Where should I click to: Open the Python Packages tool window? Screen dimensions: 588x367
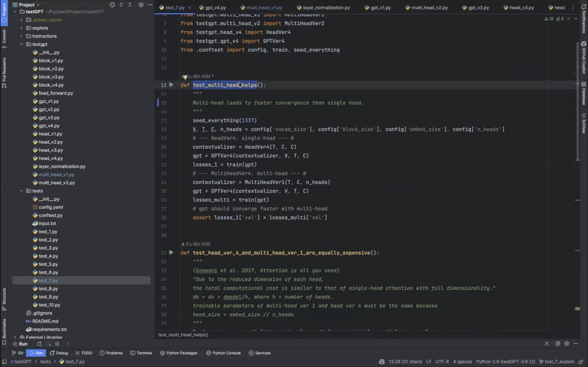(179, 353)
